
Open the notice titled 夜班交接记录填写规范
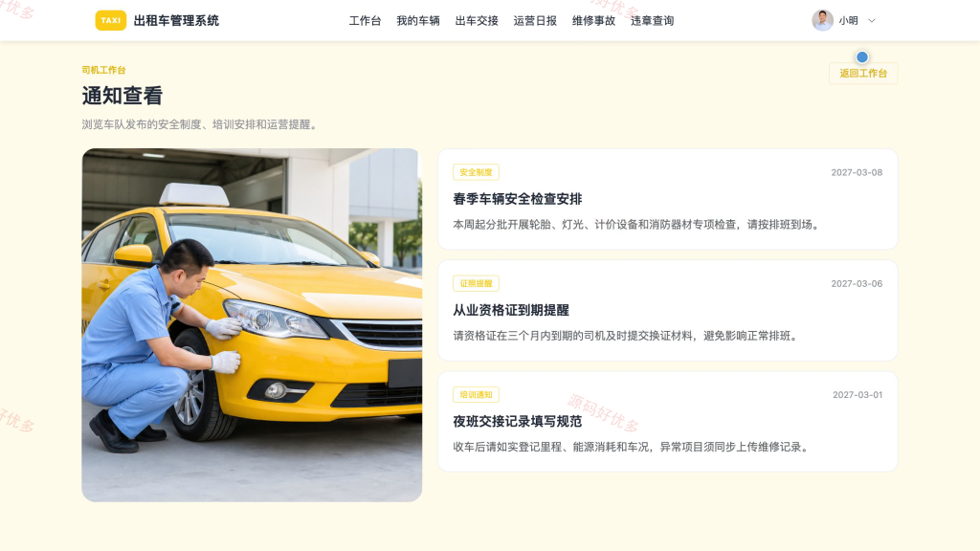click(x=518, y=422)
